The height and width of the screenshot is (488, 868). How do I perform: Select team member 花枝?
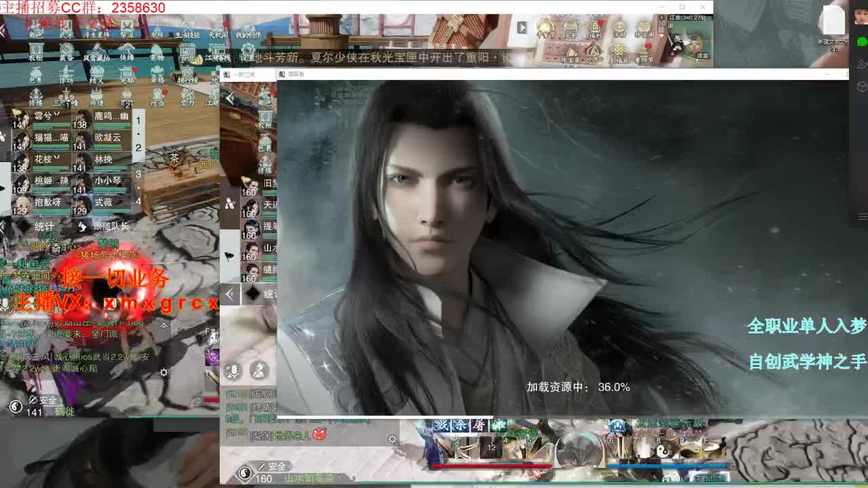tap(41, 163)
